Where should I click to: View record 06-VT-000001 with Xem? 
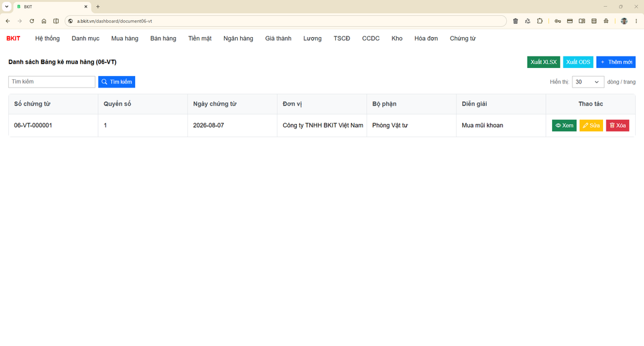pyautogui.click(x=564, y=125)
